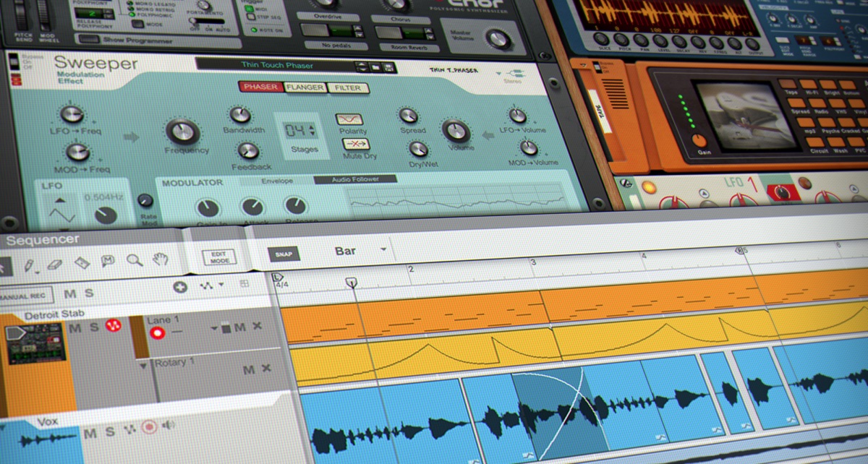Viewport: 868px width, 464px height.
Task: Select the Mute tool in the sequencer toolbar
Action: click(108, 261)
